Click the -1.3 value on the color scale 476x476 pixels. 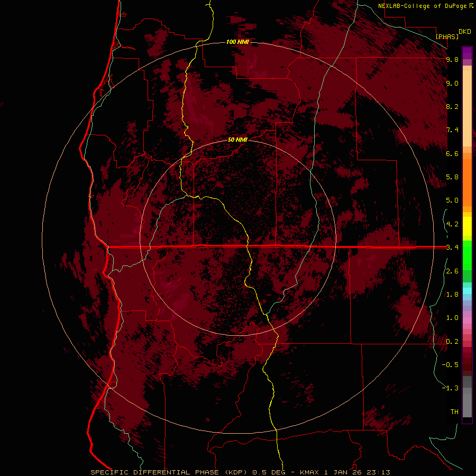coord(450,388)
